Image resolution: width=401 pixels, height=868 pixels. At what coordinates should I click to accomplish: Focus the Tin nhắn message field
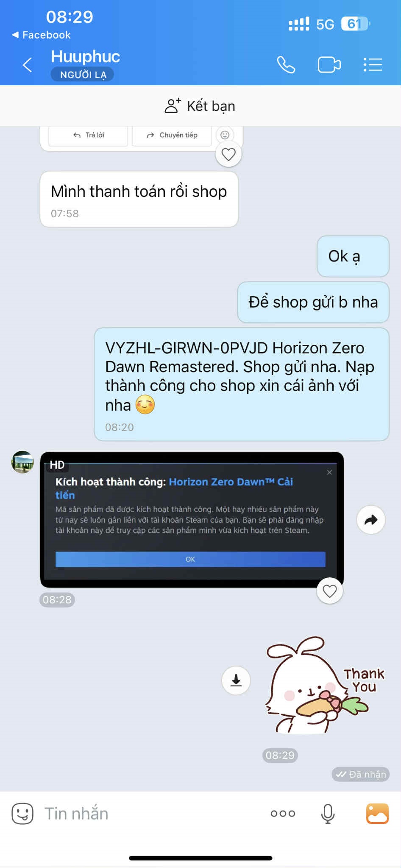point(153,813)
